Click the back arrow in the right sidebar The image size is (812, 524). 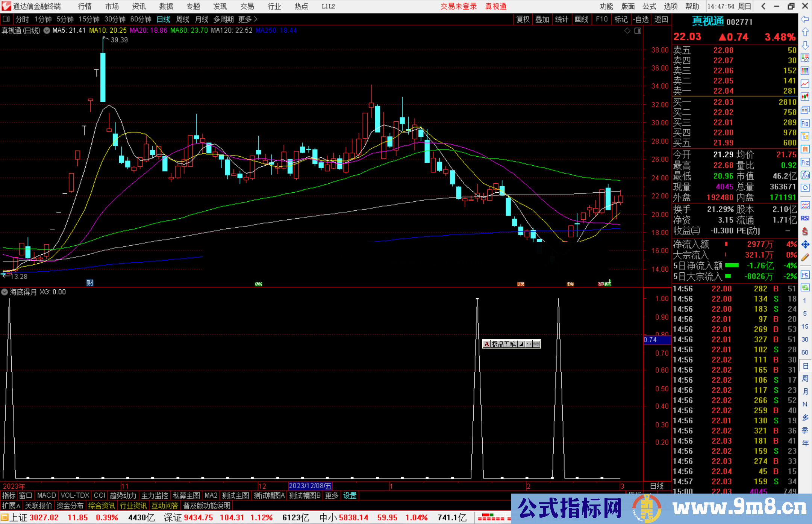click(804, 19)
